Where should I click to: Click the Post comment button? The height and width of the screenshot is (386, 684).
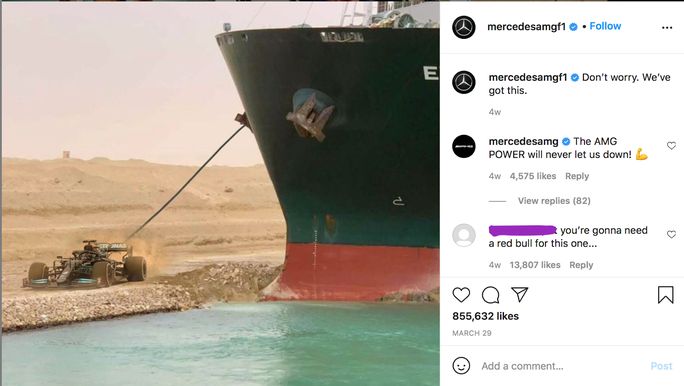661,366
